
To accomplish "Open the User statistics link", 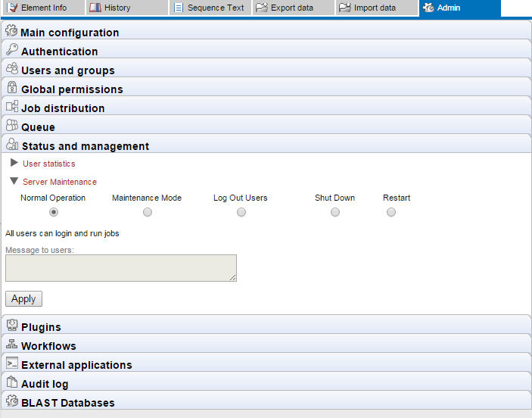I will [x=49, y=164].
